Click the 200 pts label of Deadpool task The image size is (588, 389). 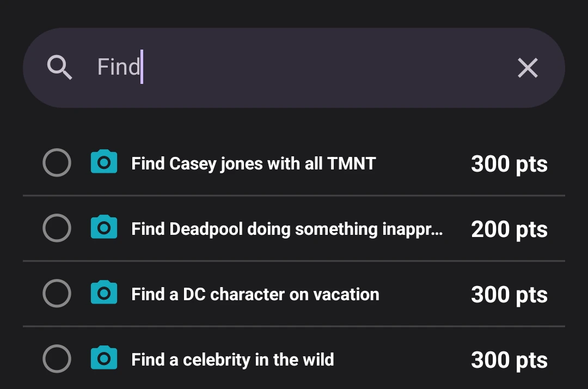[x=509, y=229]
